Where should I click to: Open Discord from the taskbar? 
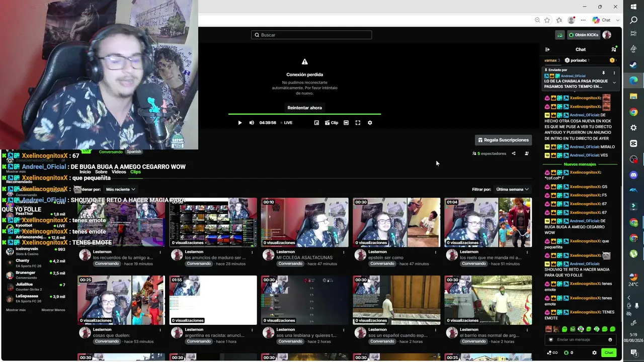[x=633, y=175]
